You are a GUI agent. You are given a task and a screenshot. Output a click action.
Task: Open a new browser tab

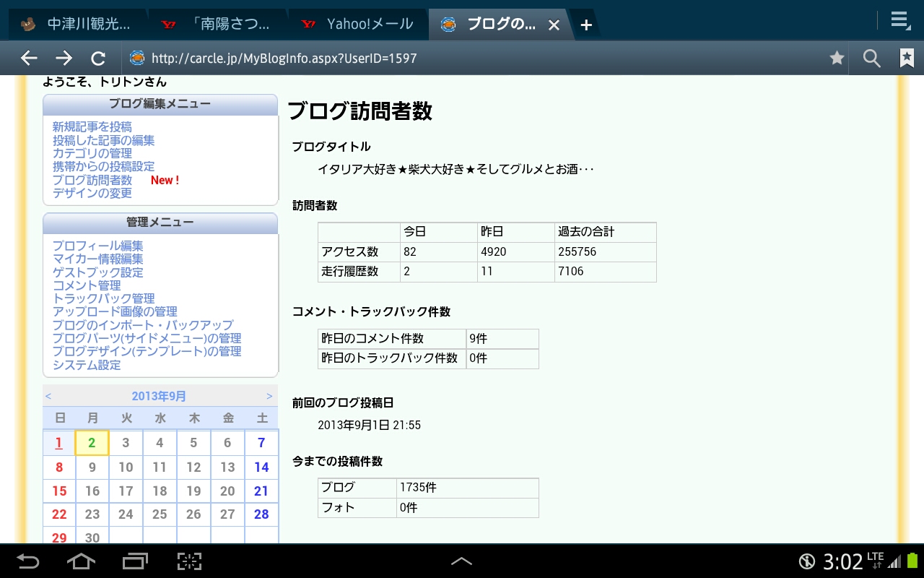[x=586, y=24]
